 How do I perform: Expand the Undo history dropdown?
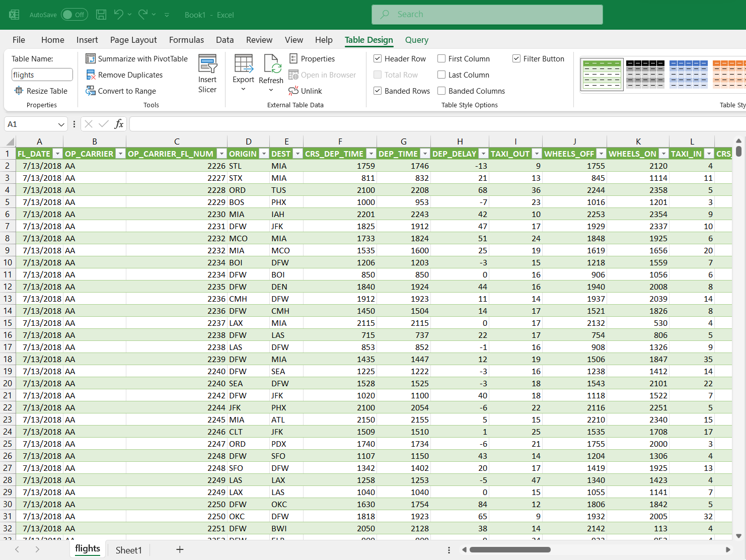tap(129, 15)
